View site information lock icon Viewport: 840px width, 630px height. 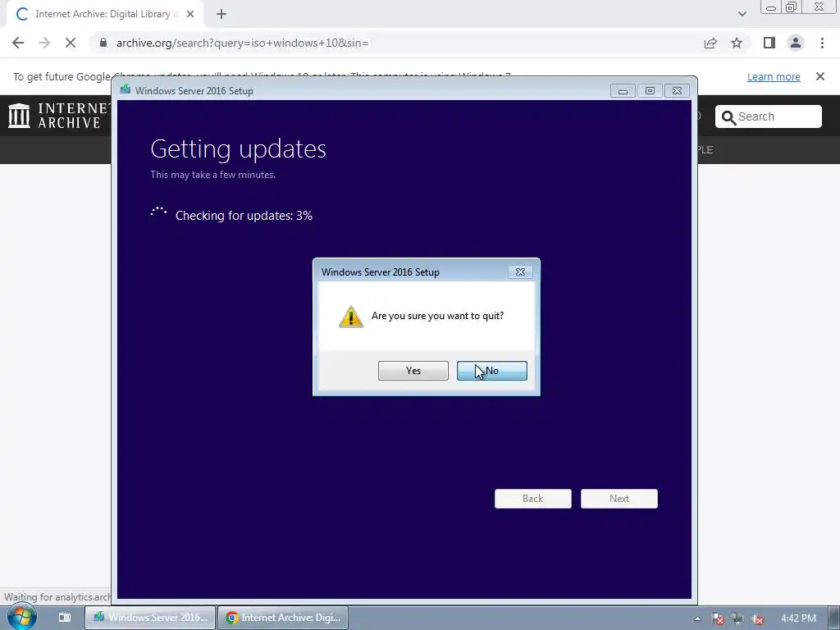[x=103, y=43]
